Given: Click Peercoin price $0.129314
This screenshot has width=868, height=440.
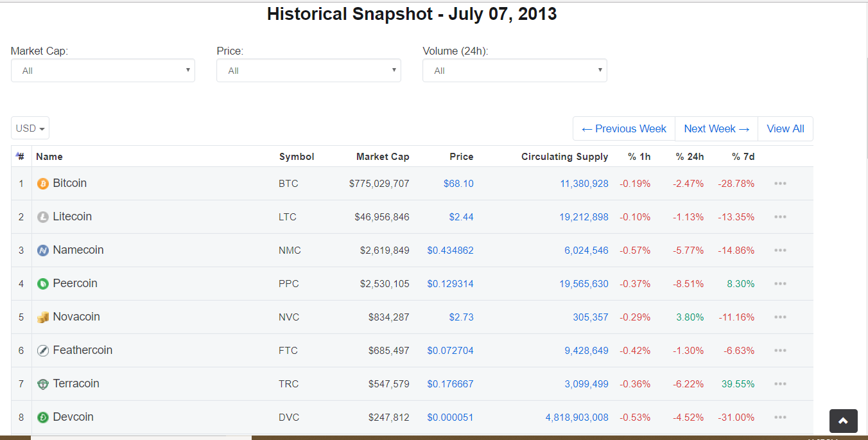Looking at the screenshot, I should click(451, 284).
